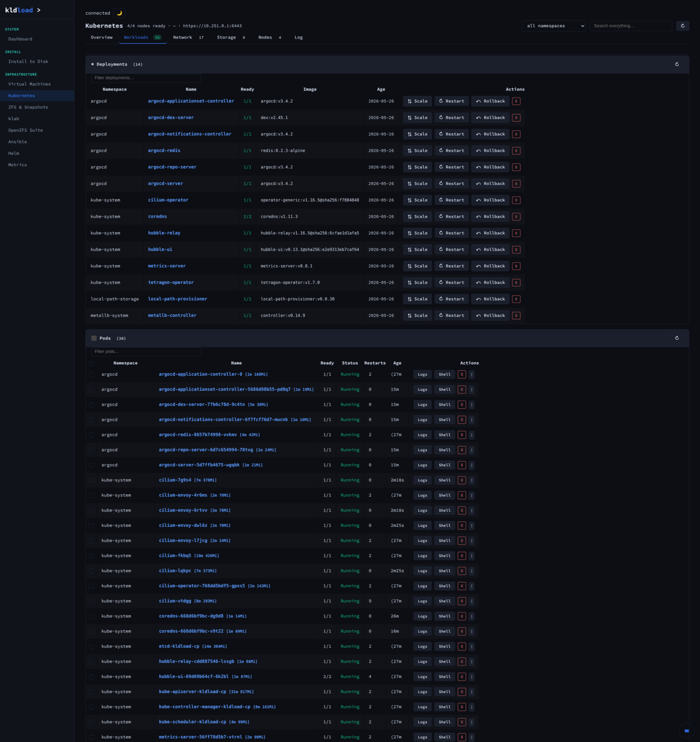This screenshot has height=742, width=700.
Task: Delete pod kube-apiserver-kldload-cp with red X
Action: [461, 692]
